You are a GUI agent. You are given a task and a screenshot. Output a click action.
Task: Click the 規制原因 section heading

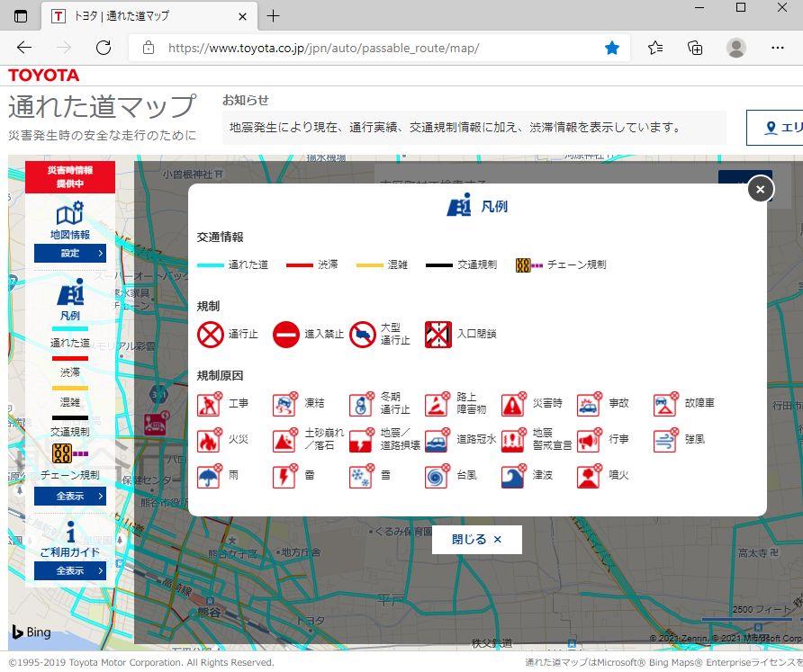click(x=220, y=376)
